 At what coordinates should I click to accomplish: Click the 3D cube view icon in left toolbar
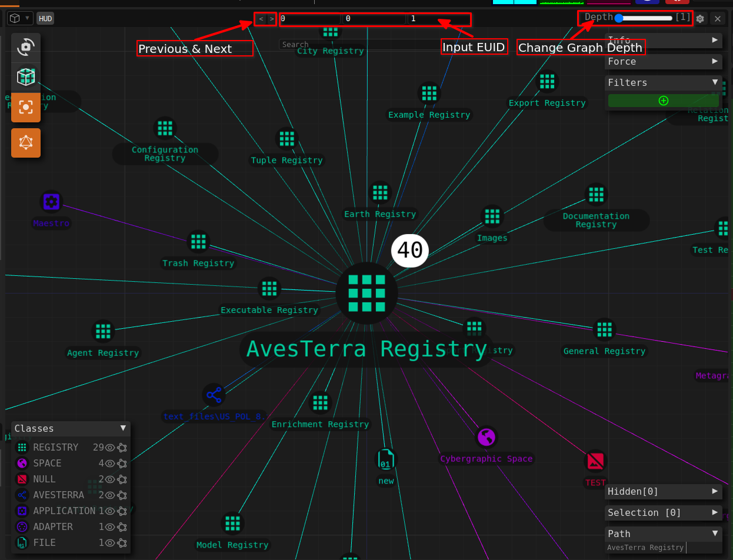(26, 77)
